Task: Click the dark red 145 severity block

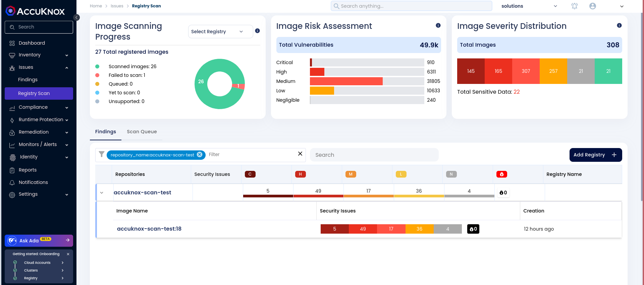Action: pyautogui.click(x=471, y=71)
